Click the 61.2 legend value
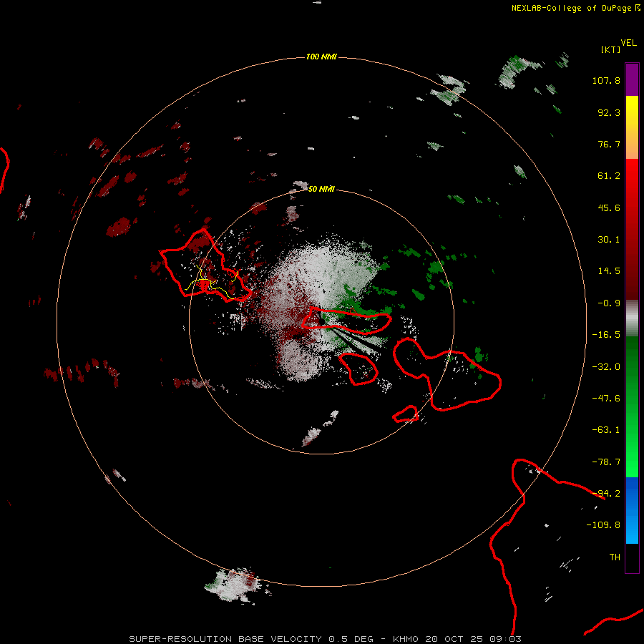This screenshot has height=644, width=644. point(609,176)
